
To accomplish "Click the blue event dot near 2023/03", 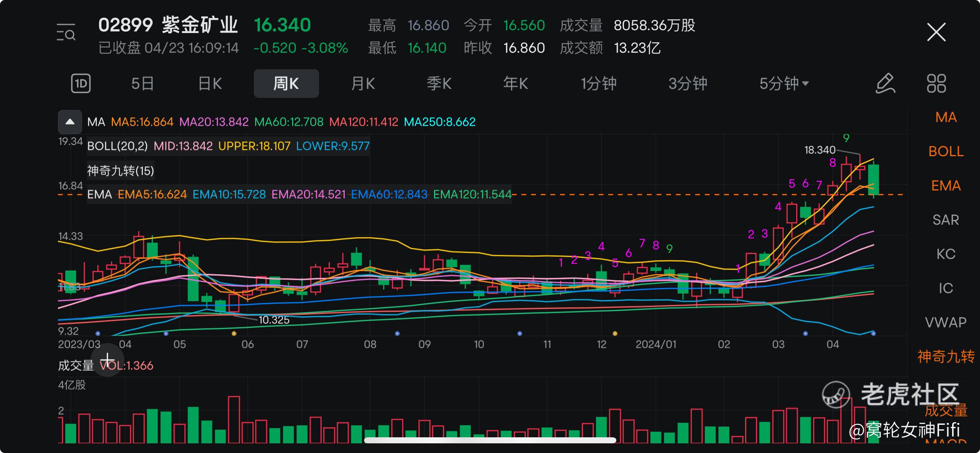I will click(x=98, y=333).
